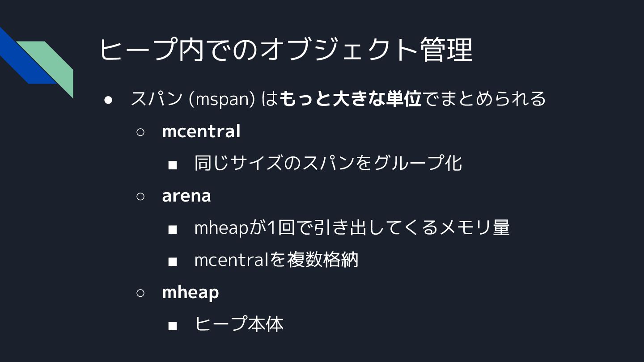The width and height of the screenshot is (644, 362).
Task: Click the text mcentralを複数格納
Action: point(276,260)
